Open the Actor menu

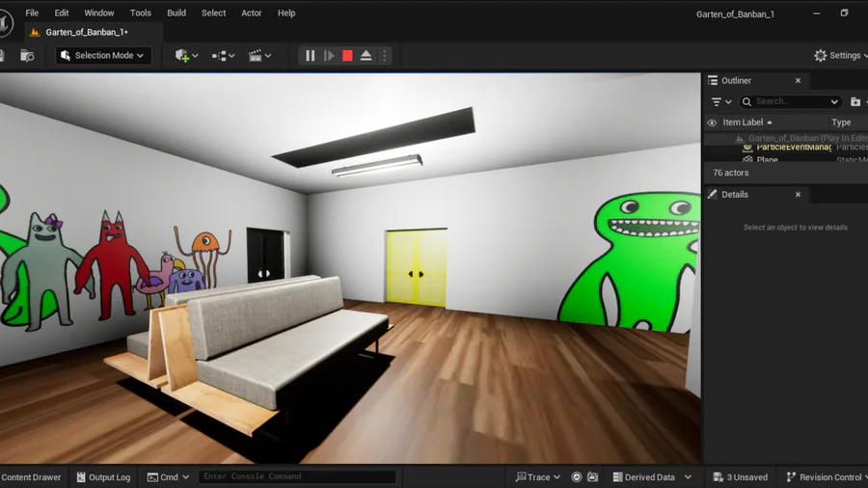tap(252, 13)
